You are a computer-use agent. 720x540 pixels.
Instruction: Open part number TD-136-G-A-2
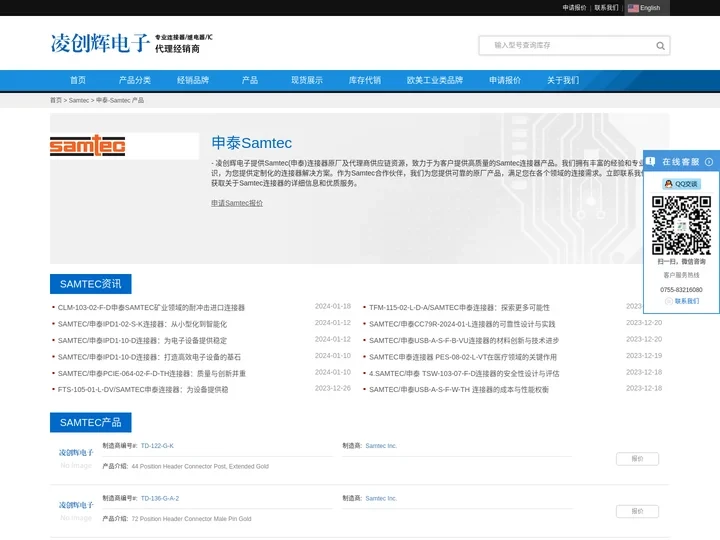[160, 498]
